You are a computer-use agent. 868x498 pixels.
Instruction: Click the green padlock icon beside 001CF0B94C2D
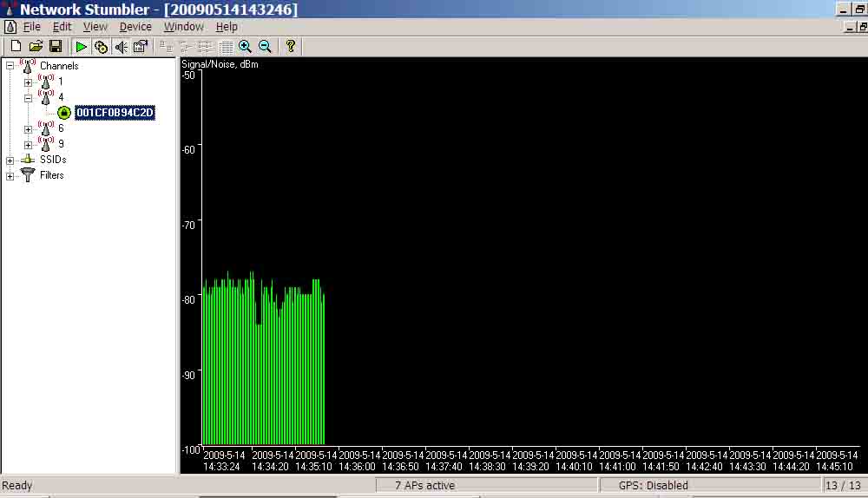(64, 113)
